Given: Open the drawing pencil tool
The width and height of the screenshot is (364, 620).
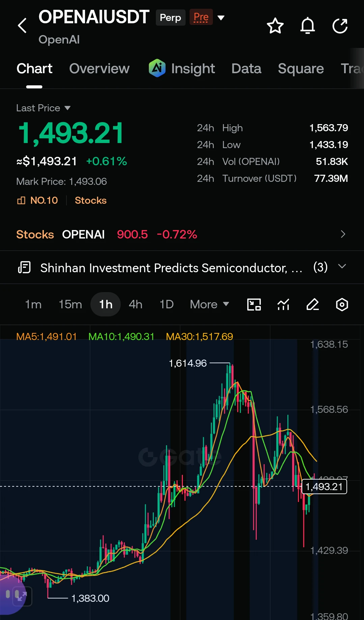Looking at the screenshot, I should coord(313,304).
